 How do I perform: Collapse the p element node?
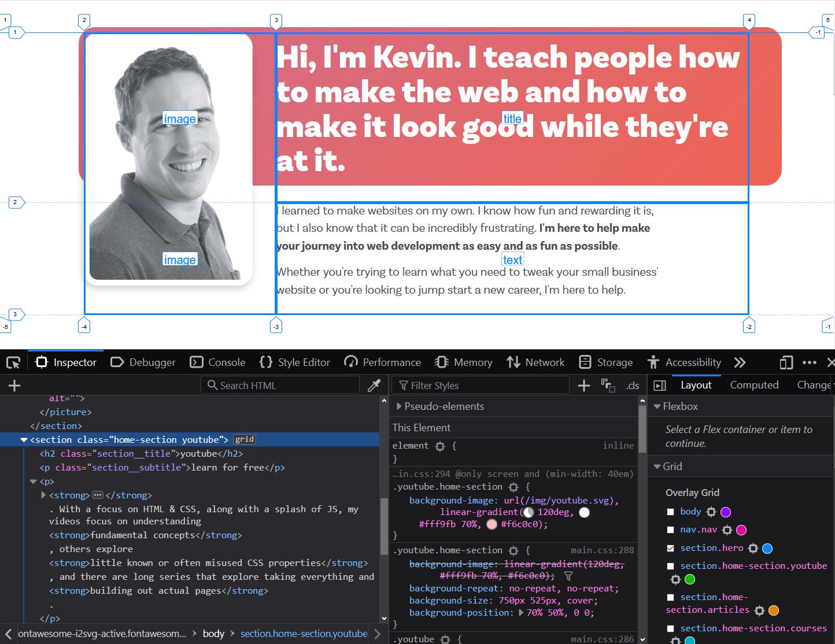[x=33, y=482]
